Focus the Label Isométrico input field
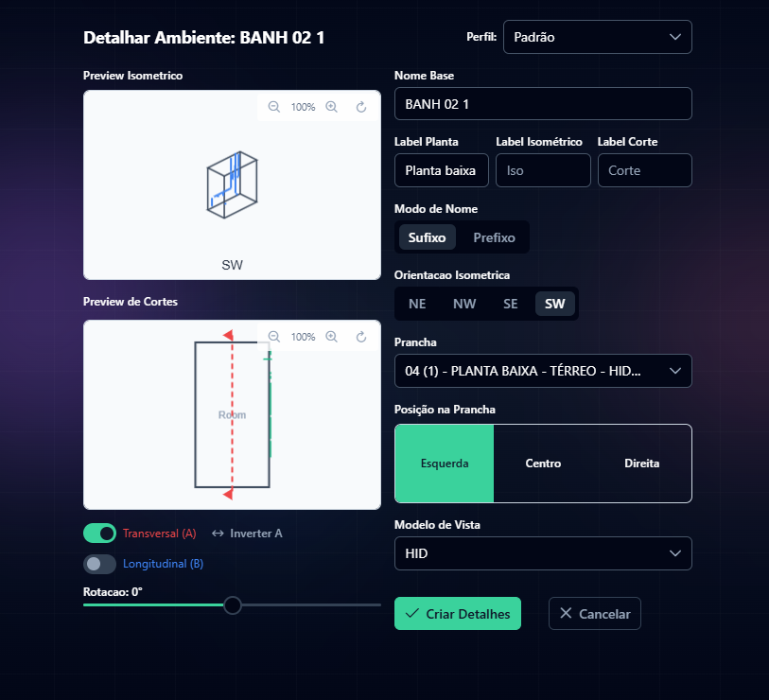The image size is (769, 700). (x=543, y=170)
